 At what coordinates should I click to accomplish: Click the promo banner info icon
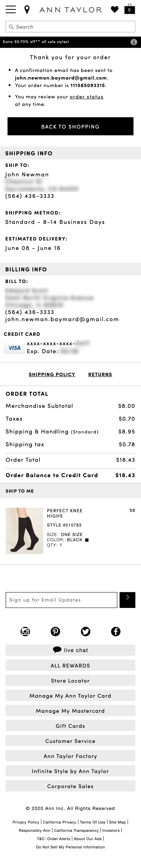134,42
